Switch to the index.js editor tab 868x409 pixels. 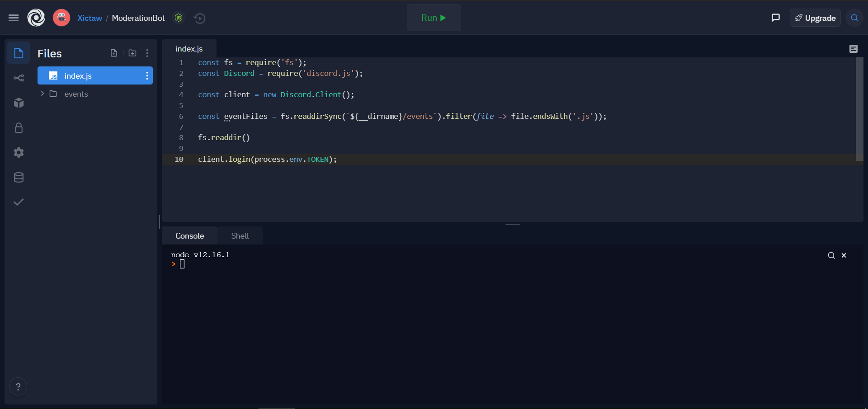[x=189, y=49]
